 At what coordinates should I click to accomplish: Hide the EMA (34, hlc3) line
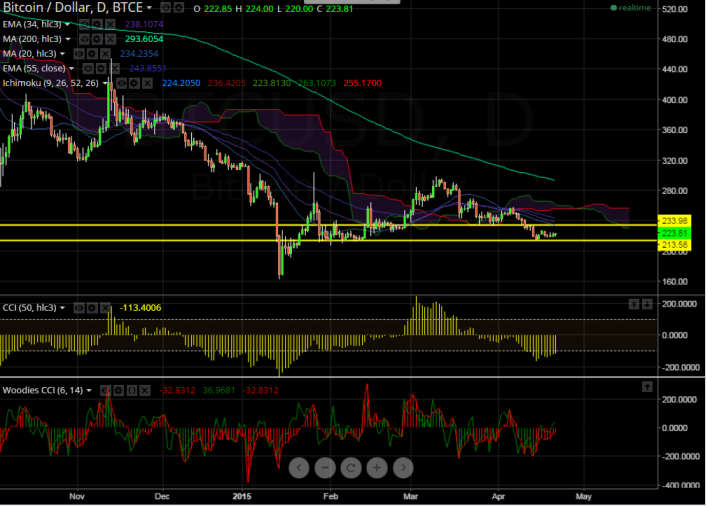point(85,24)
